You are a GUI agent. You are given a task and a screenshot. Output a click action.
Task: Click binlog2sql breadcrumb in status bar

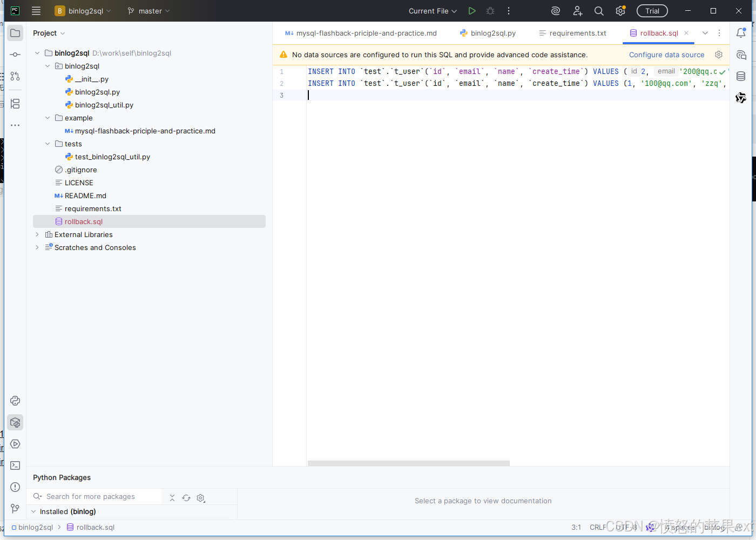point(32,527)
